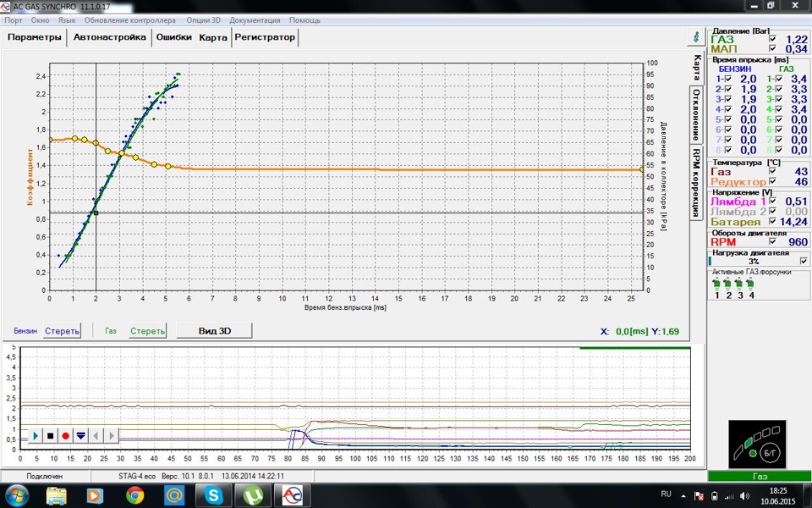Toggle the ГАЗ injector 4 checkbox

click(x=779, y=109)
